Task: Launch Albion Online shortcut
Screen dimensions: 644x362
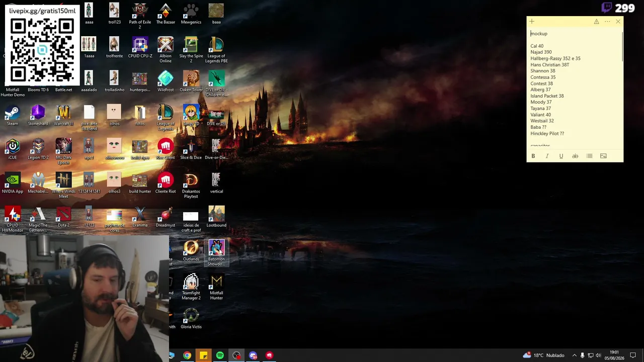Action: pos(166,50)
